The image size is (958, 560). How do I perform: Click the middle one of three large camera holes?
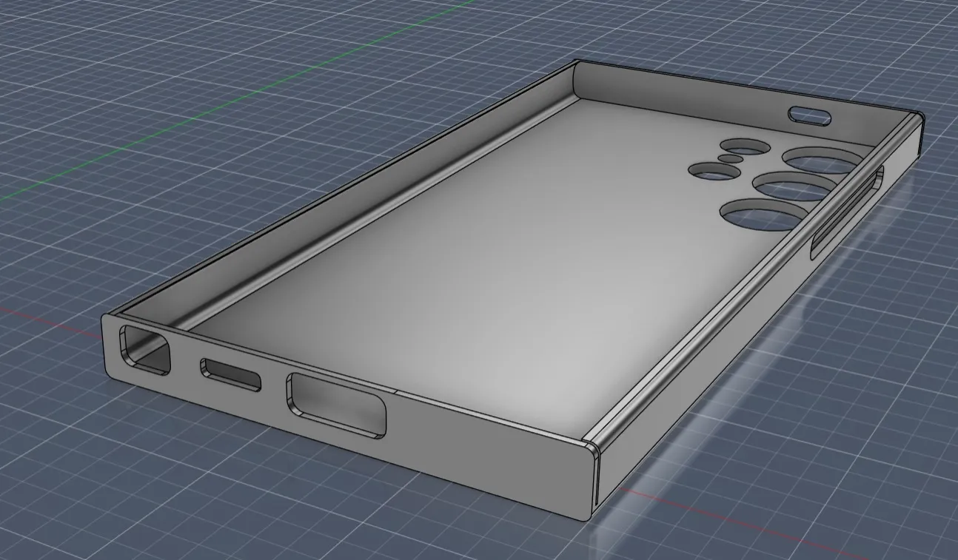tap(794, 186)
